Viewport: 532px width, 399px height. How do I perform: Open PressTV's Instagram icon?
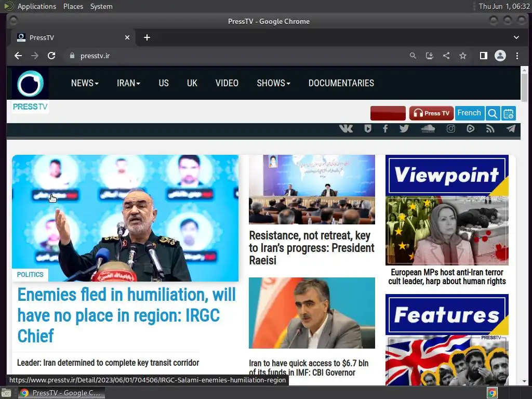(450, 129)
